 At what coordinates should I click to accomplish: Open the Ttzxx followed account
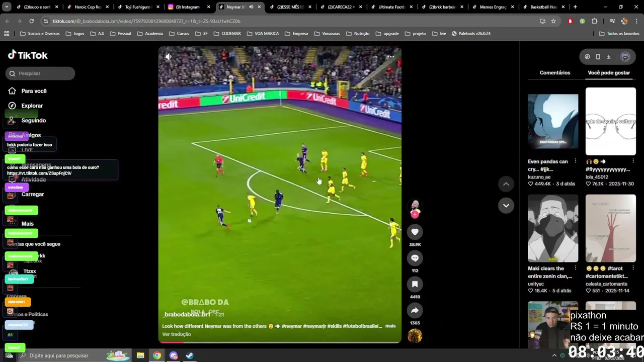(x=29, y=271)
